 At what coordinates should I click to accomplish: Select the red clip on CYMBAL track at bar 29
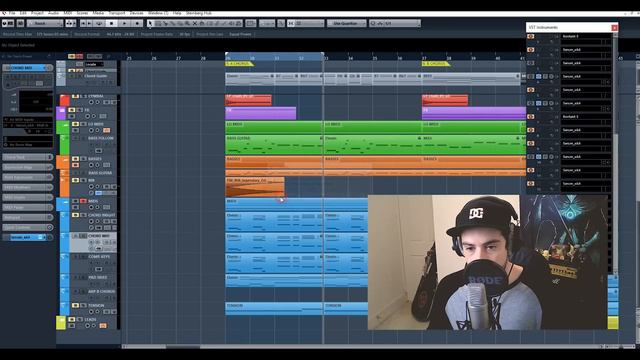click(249, 100)
